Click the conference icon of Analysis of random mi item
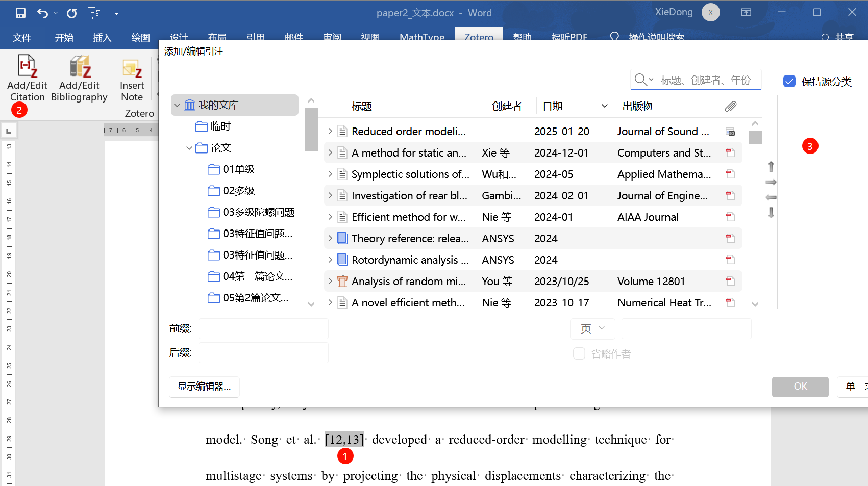This screenshot has width=868, height=486. (343, 281)
